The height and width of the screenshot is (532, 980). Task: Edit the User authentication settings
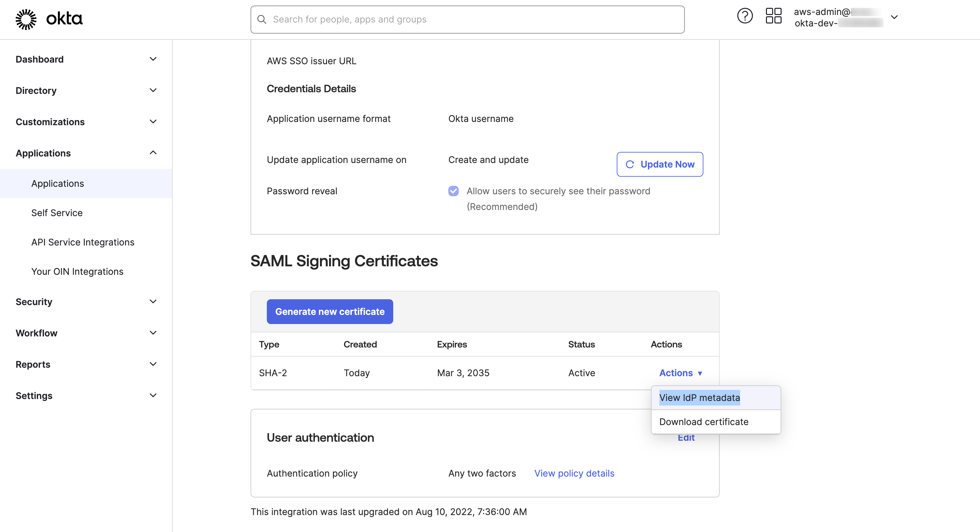pos(686,437)
